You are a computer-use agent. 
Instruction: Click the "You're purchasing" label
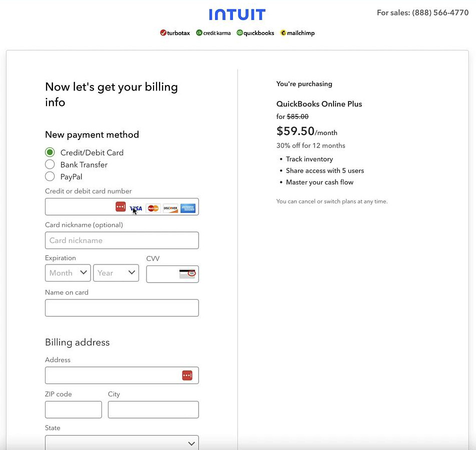(304, 84)
